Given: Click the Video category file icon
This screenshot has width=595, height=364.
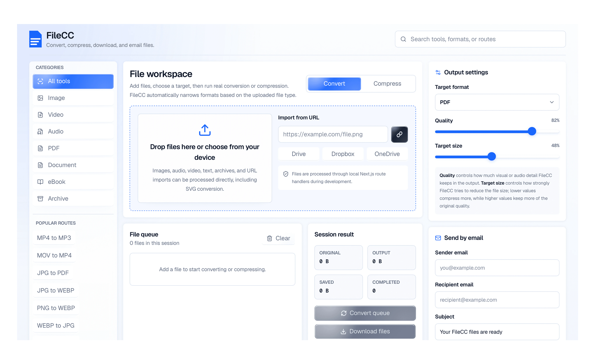Looking at the screenshot, I should click(x=40, y=115).
